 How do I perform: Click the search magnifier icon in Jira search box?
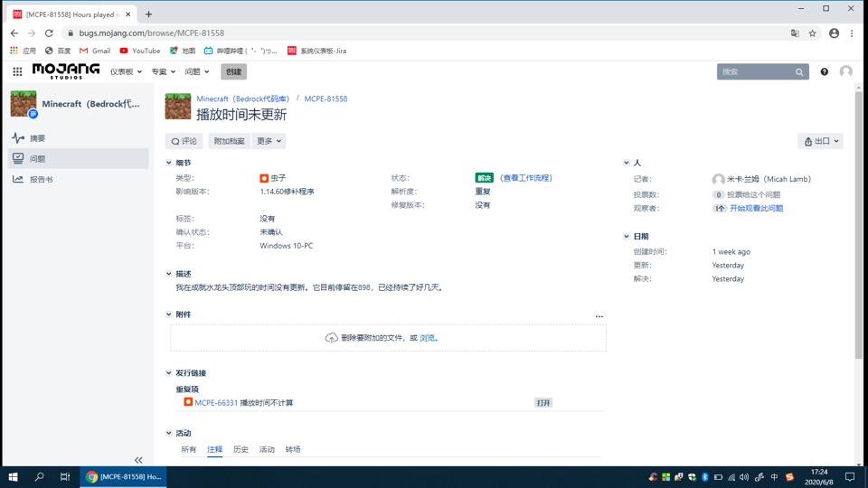[799, 72]
